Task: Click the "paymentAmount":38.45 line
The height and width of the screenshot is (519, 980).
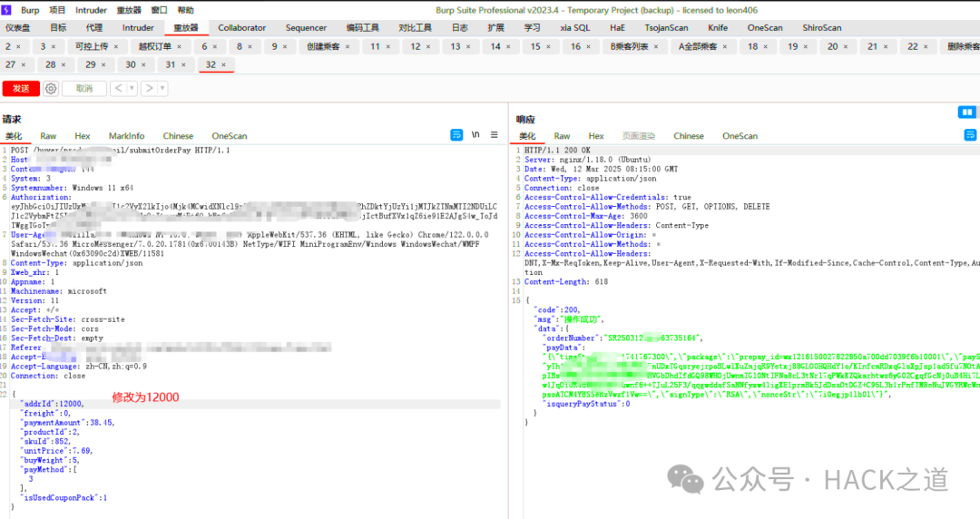Action: (x=67, y=423)
